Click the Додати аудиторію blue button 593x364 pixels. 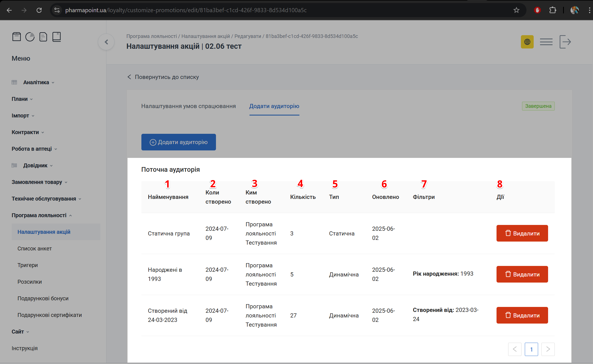(x=178, y=142)
